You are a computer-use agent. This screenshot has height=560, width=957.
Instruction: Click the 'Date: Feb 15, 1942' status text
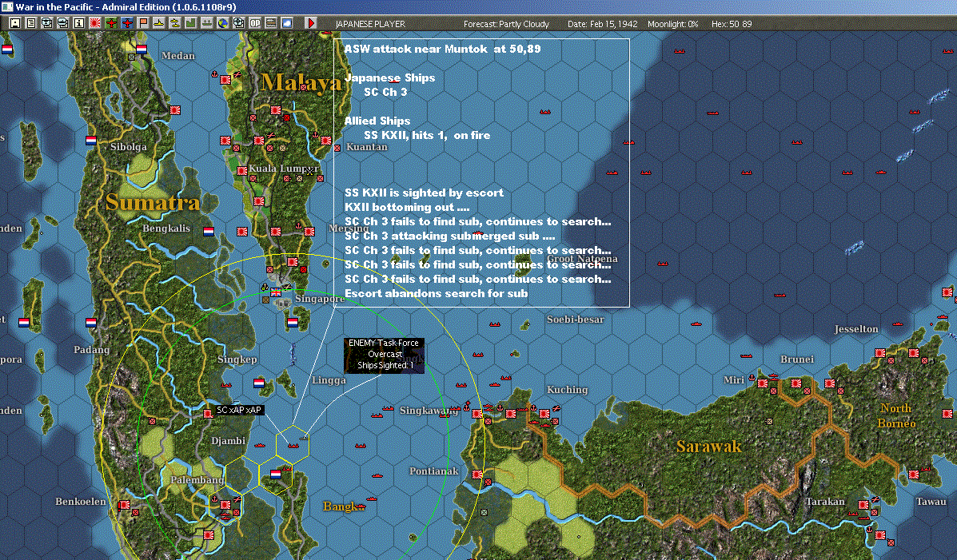point(602,24)
